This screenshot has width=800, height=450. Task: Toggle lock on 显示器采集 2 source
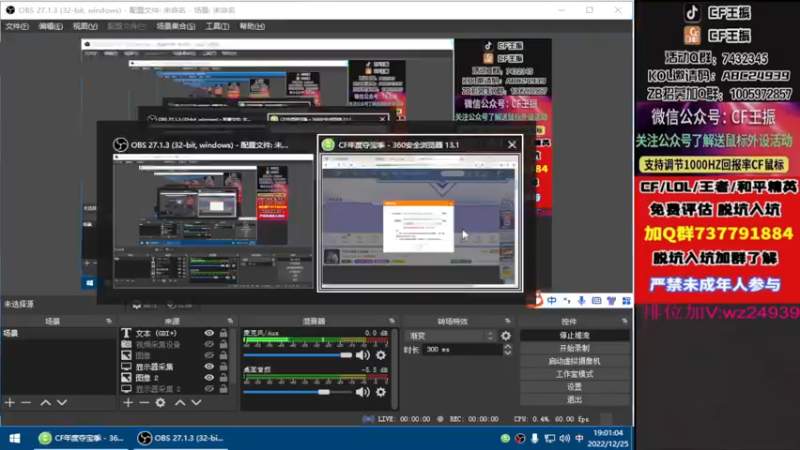coord(223,389)
